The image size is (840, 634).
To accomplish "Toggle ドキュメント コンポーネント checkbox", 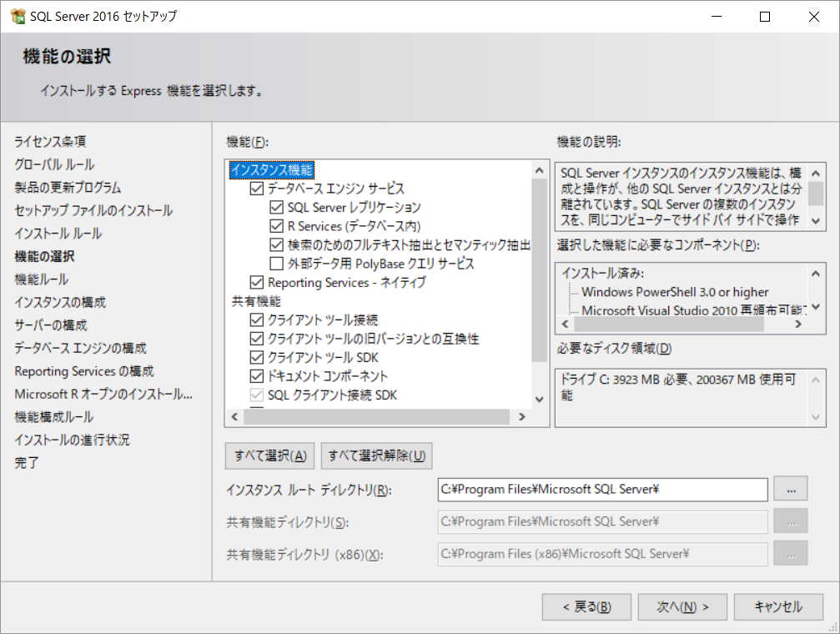I will coord(257,376).
